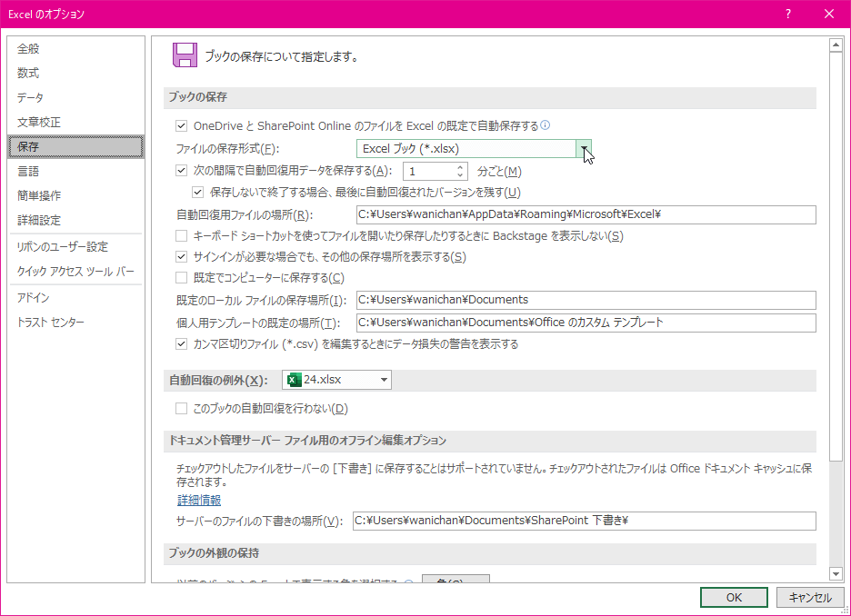Screen dimensions: 851x616
Task: Click the up arrow on minutes spinner
Action: point(459,165)
